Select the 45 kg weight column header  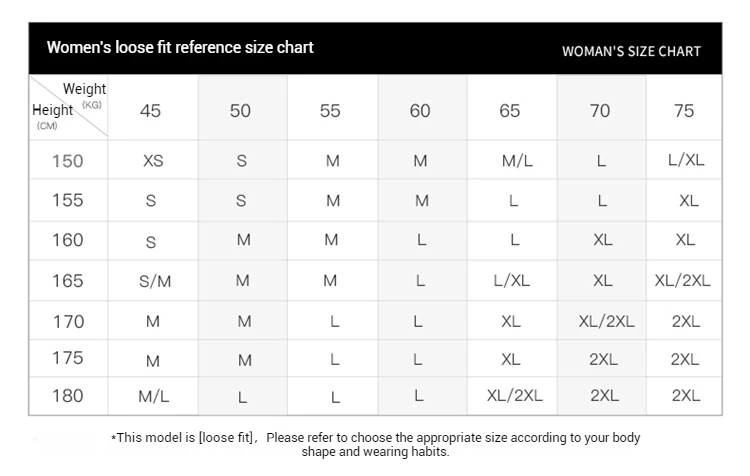(x=150, y=110)
